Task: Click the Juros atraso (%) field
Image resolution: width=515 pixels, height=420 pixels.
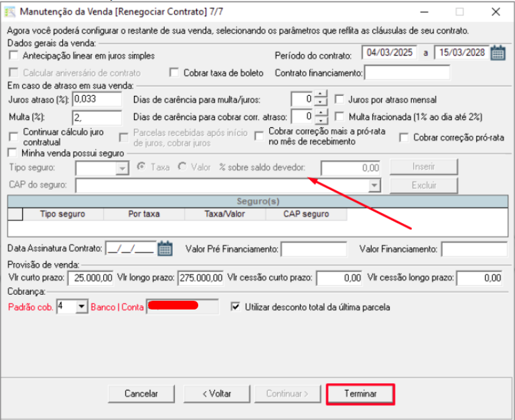Action: 96,100
